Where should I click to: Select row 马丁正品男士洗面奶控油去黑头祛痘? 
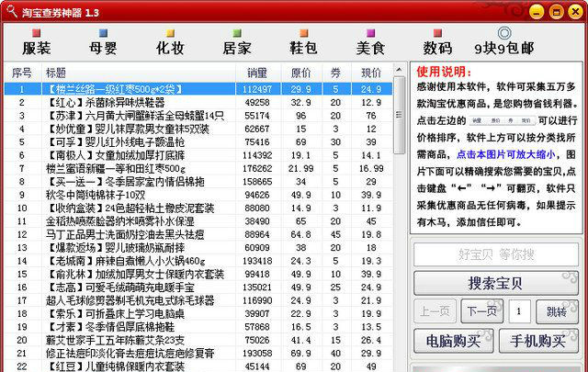click(x=198, y=234)
